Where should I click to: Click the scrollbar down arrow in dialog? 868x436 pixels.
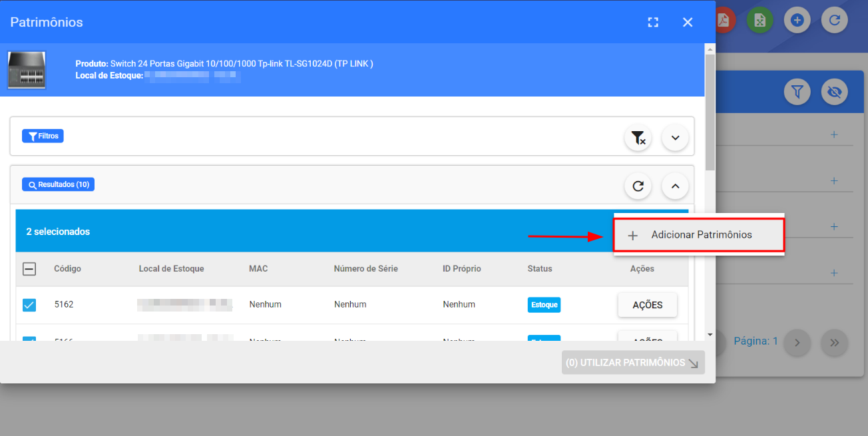(x=710, y=334)
